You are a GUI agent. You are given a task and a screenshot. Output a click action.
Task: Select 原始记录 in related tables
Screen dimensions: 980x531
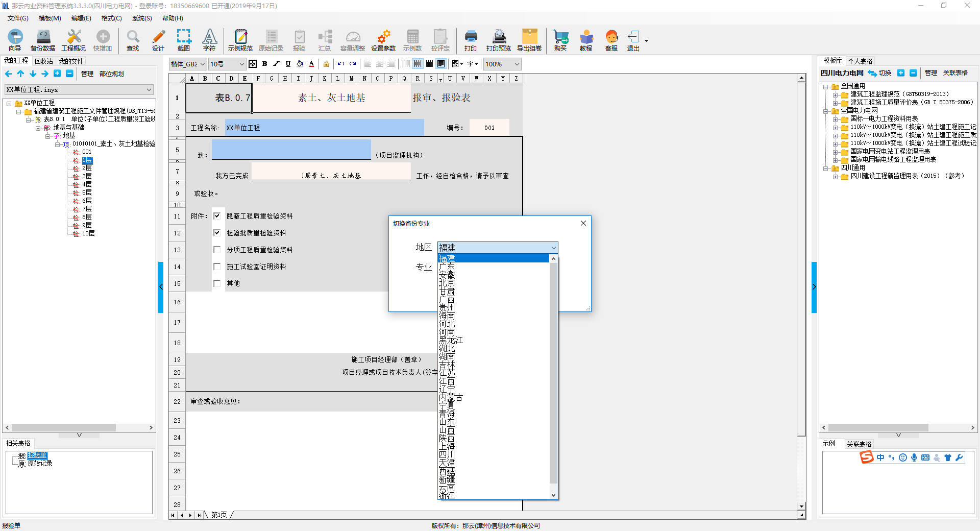[x=40, y=464]
